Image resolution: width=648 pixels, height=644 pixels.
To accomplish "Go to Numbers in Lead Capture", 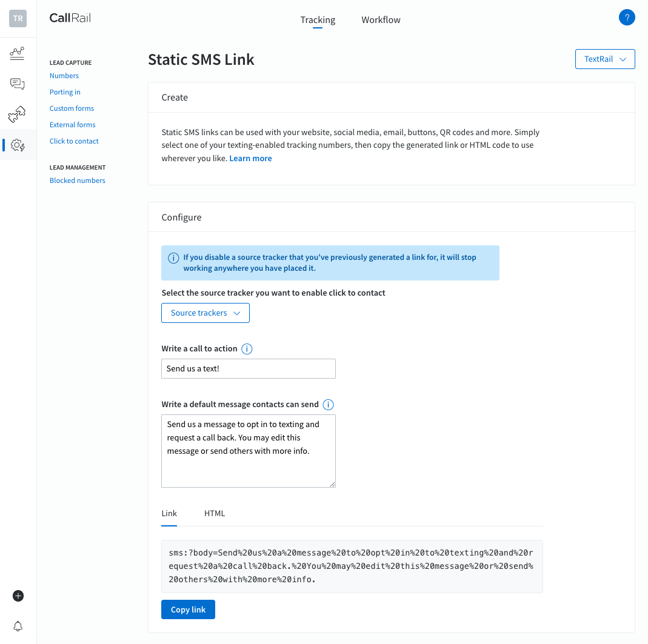I will pos(64,76).
